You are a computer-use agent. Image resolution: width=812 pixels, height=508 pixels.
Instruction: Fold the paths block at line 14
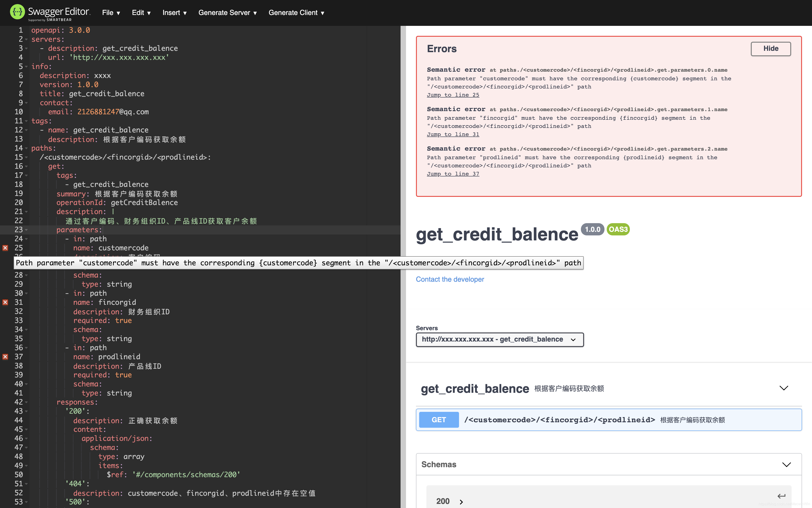click(27, 148)
